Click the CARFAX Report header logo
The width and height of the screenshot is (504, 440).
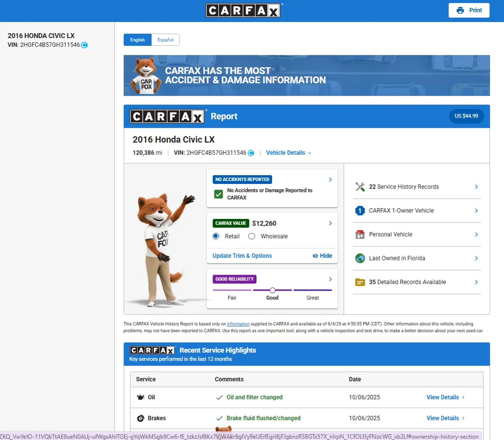167,116
